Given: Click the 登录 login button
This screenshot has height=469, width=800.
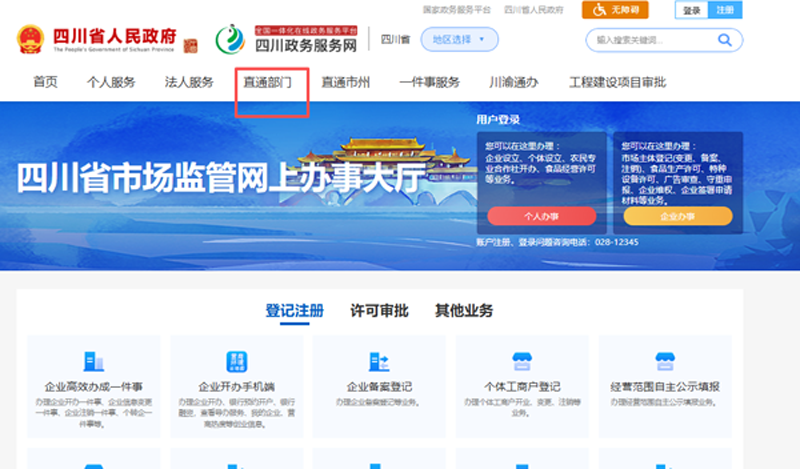Looking at the screenshot, I should (x=692, y=10).
